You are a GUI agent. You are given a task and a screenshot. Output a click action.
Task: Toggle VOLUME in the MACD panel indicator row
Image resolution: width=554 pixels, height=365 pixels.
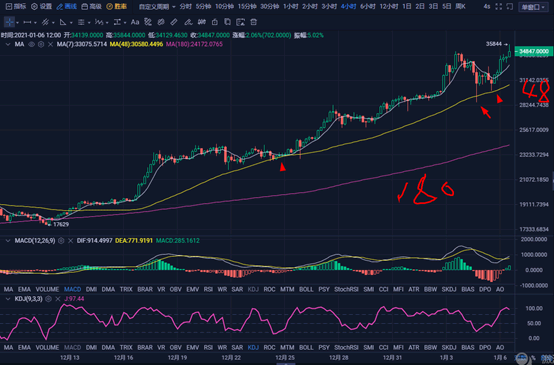pos(47,289)
